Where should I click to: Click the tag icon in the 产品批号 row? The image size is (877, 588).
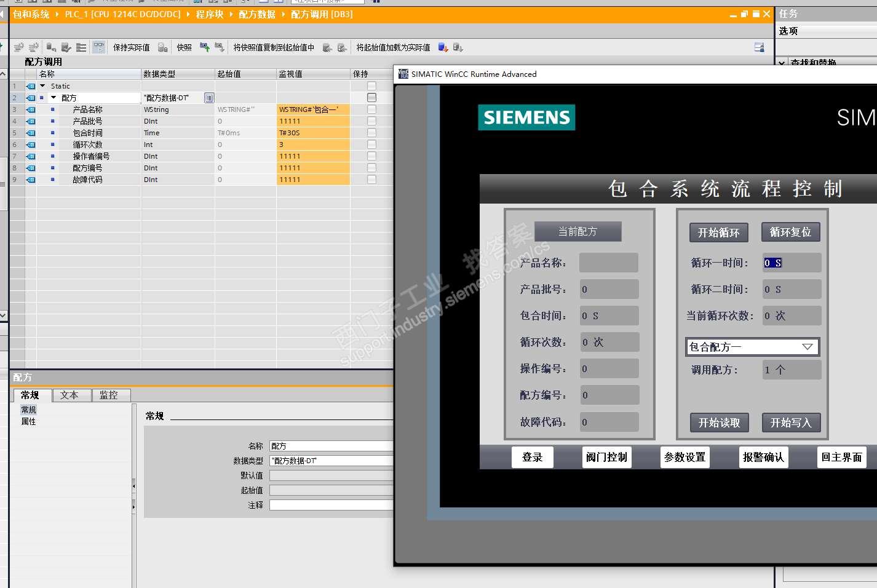(31, 121)
